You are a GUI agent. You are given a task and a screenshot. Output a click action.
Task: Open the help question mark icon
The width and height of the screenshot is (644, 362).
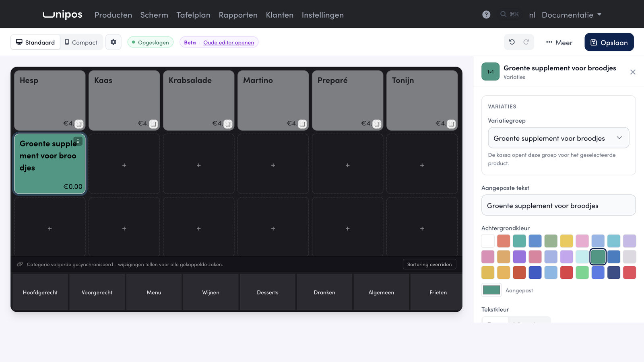(x=486, y=14)
